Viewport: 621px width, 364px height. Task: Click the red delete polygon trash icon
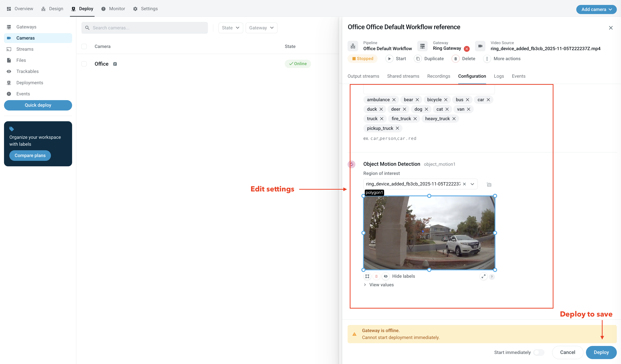click(376, 276)
